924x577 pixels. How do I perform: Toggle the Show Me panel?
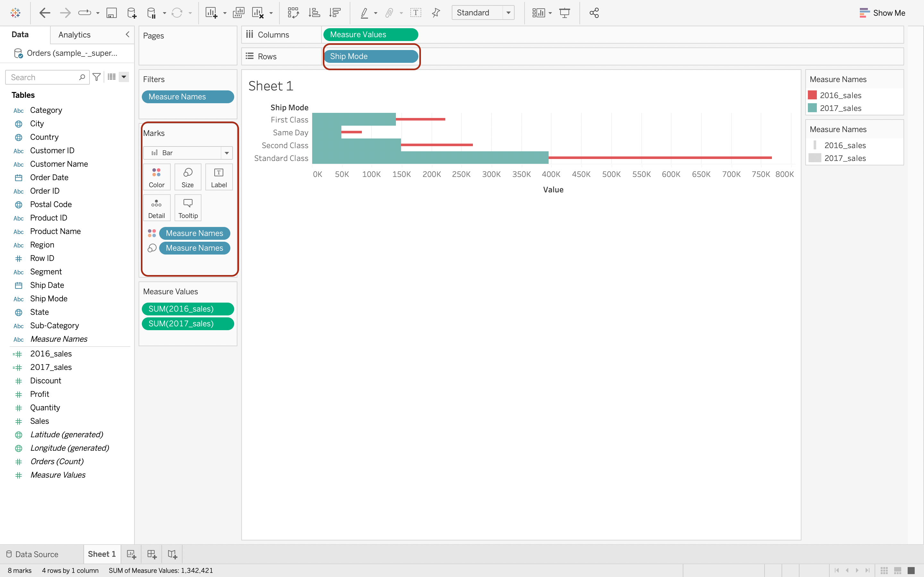[x=882, y=13]
